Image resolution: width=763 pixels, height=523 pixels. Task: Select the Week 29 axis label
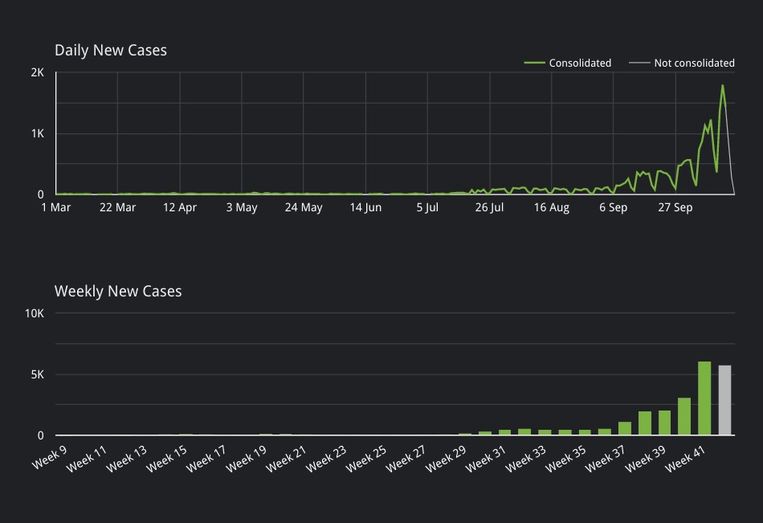click(445, 459)
